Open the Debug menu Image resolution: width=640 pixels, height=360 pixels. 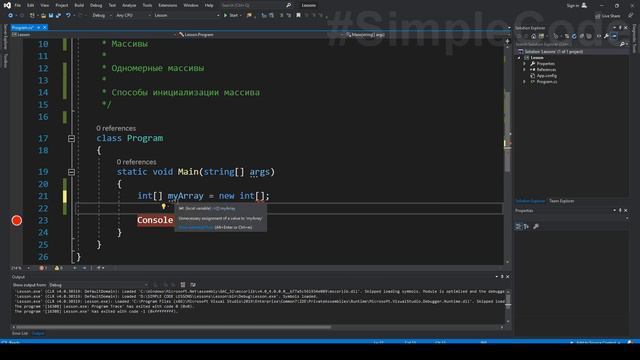pyautogui.click(x=96, y=5)
